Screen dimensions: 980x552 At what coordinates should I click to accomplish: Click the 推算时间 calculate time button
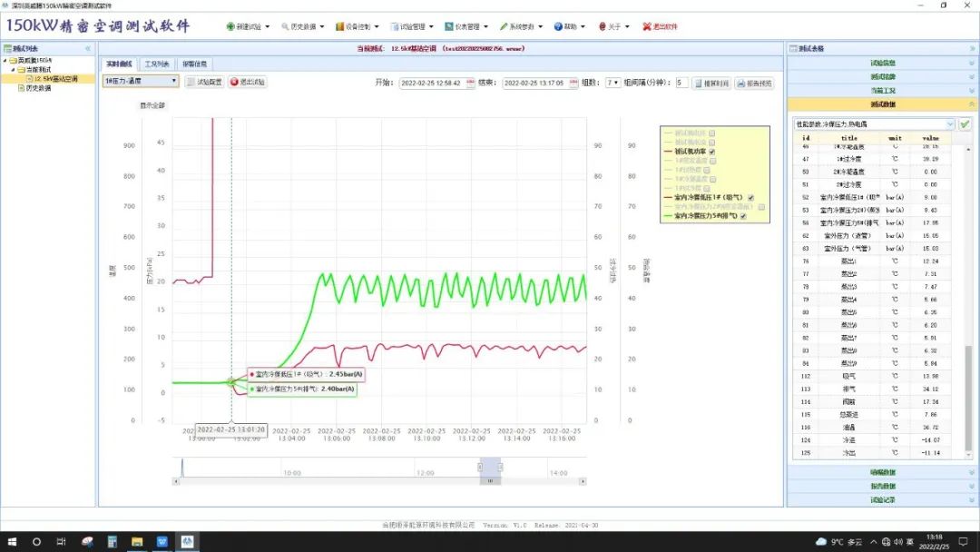712,84
